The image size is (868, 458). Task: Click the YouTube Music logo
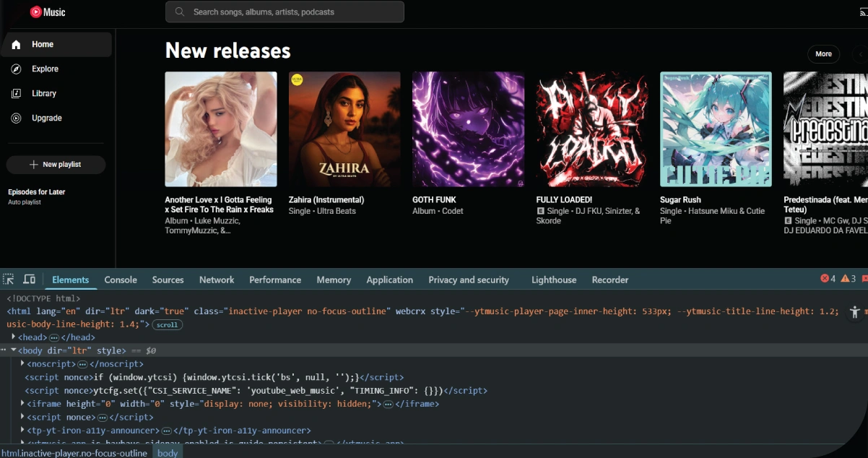(x=47, y=12)
